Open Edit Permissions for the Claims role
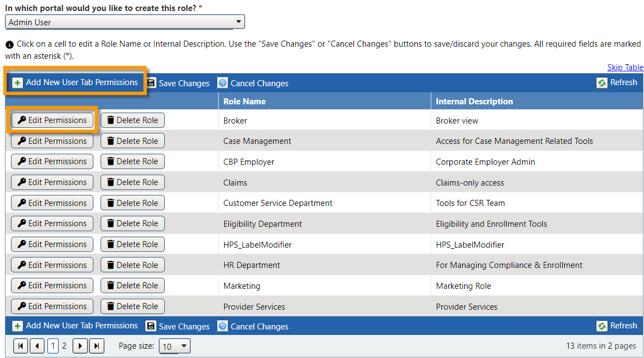This screenshot has height=358, width=644. coord(52,182)
